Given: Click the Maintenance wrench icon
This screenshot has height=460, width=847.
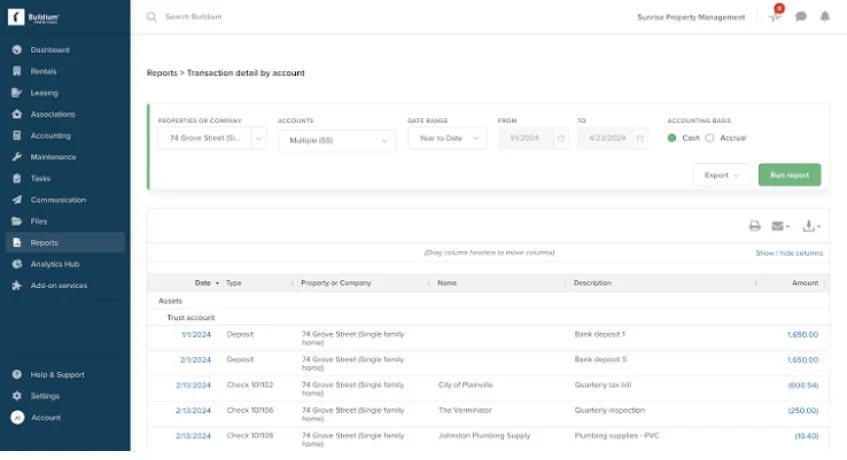Looking at the screenshot, I should point(17,157).
